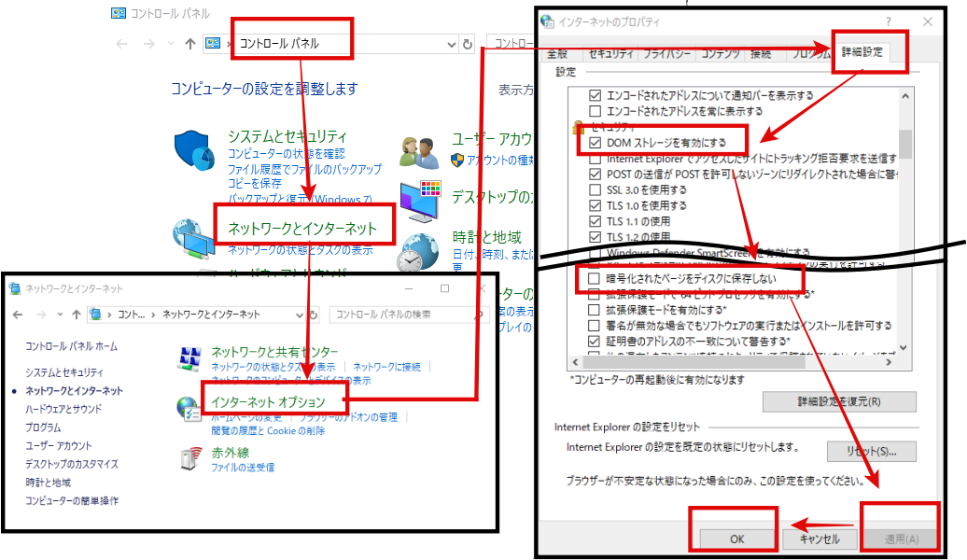This screenshot has width=967, height=560.
Task: Uncheck the DOM ストレージを有効にする checkbox
Action: click(595, 144)
